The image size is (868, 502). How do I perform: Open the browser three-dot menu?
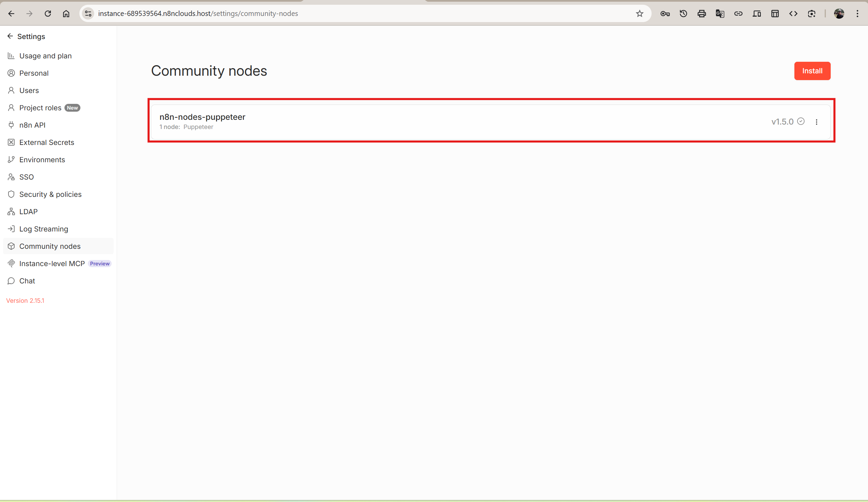(858, 14)
